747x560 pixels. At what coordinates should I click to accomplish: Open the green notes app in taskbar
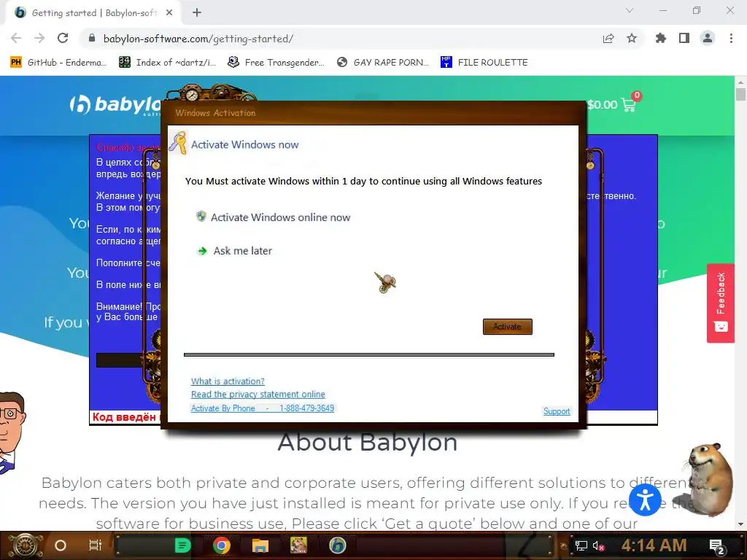tap(183, 545)
